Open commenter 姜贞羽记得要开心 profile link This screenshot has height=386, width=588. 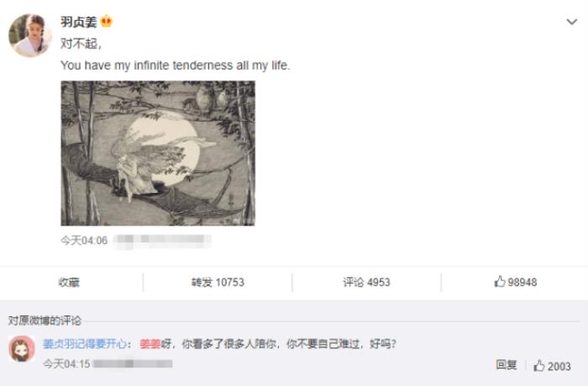(85, 344)
